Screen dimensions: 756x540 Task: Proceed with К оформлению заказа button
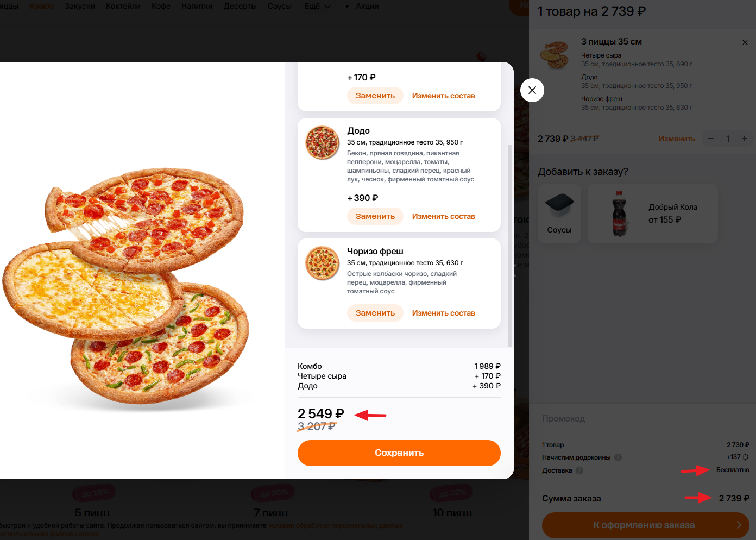pyautogui.click(x=645, y=525)
